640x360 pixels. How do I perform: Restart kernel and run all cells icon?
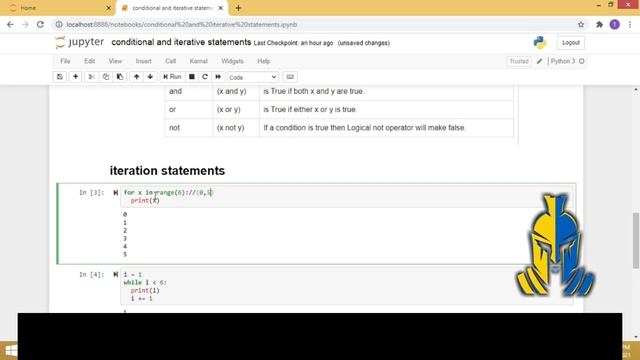(218, 77)
